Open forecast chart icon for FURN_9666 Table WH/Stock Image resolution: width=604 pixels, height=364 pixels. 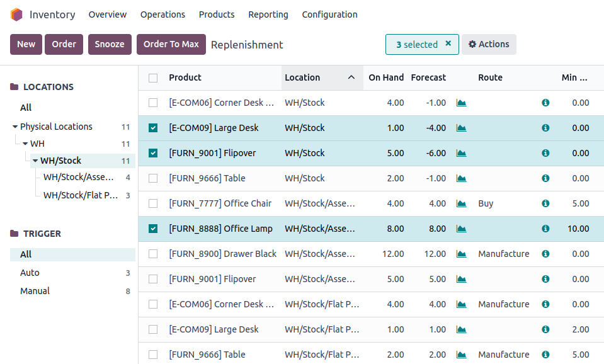pos(461,178)
